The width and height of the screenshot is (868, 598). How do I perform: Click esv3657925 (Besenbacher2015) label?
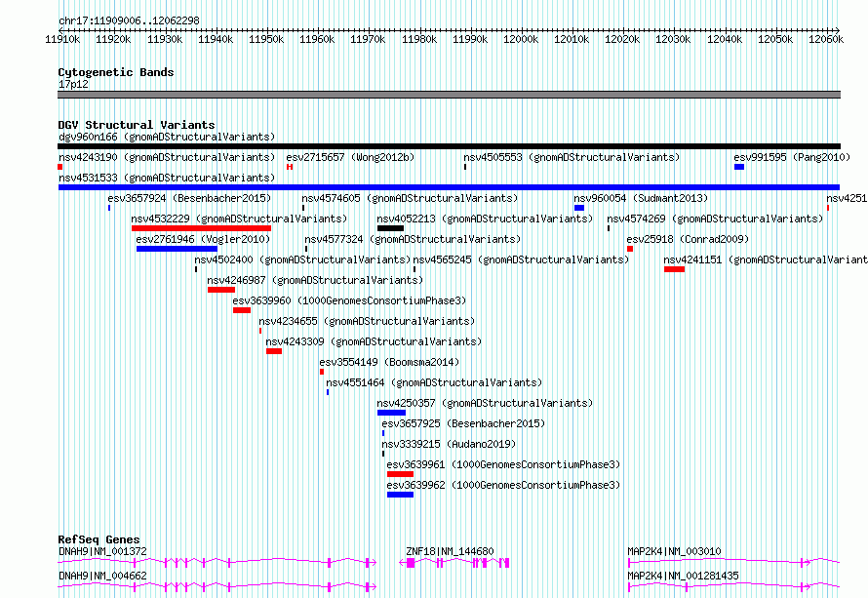point(463,423)
